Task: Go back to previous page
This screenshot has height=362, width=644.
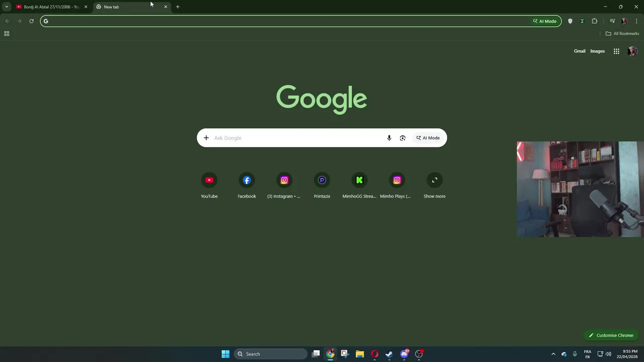Action: [x=7, y=21]
